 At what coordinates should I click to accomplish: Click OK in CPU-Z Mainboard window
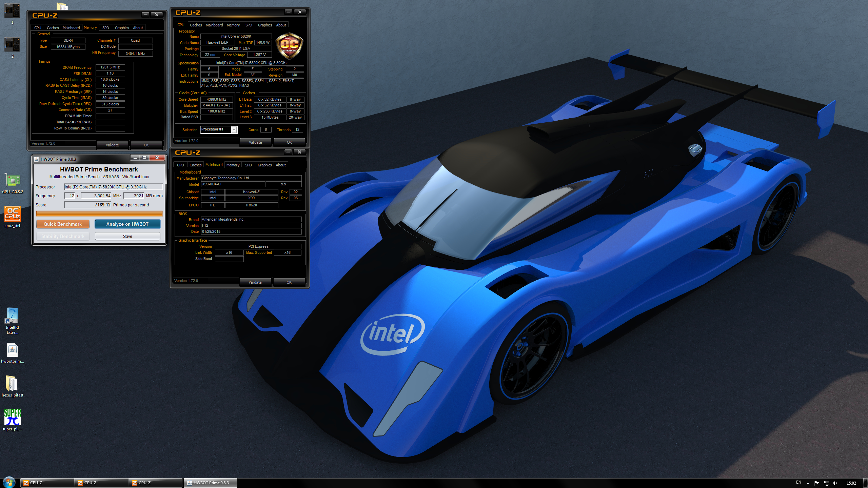tap(289, 282)
